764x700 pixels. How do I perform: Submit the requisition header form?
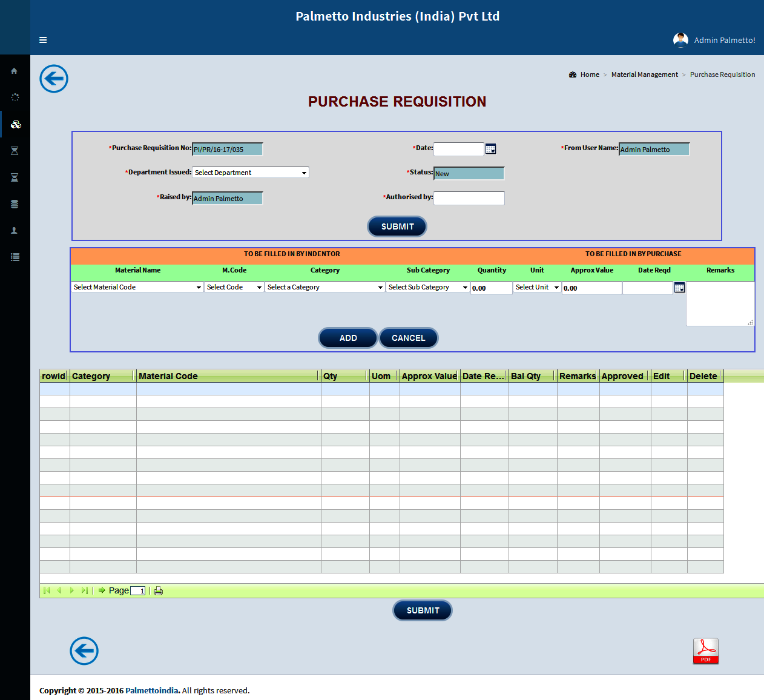pos(397,226)
